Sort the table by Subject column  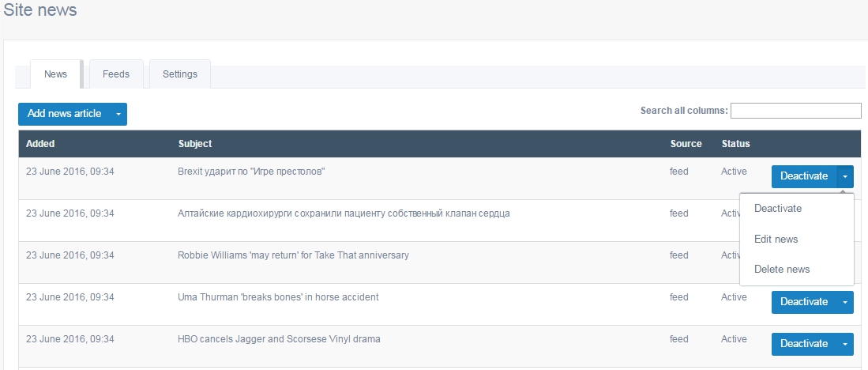[x=195, y=144]
